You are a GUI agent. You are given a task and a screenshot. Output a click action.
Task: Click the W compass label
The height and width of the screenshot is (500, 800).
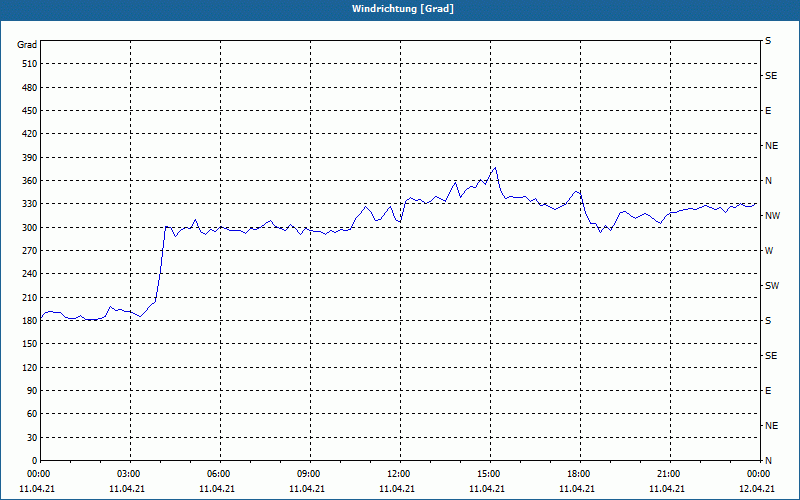[x=769, y=251]
